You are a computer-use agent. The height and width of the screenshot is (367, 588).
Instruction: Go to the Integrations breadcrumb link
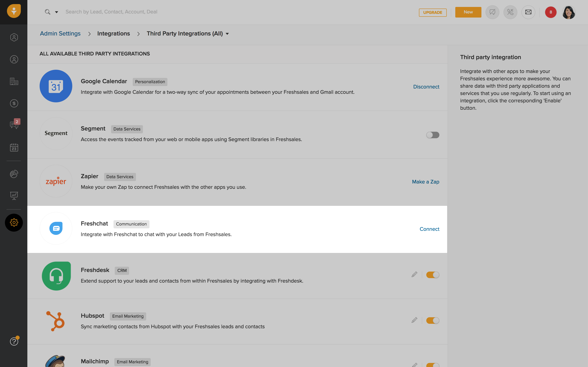[x=114, y=33]
